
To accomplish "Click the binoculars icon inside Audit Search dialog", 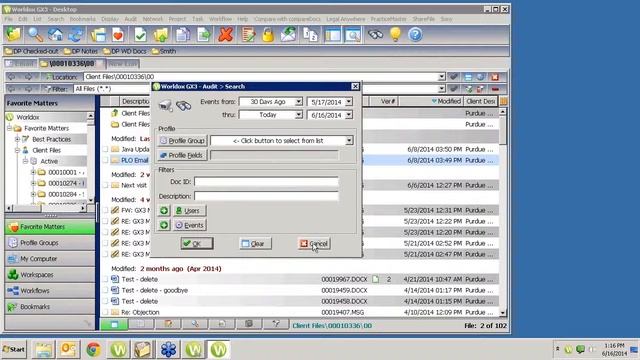I will pyautogui.click(x=184, y=106).
